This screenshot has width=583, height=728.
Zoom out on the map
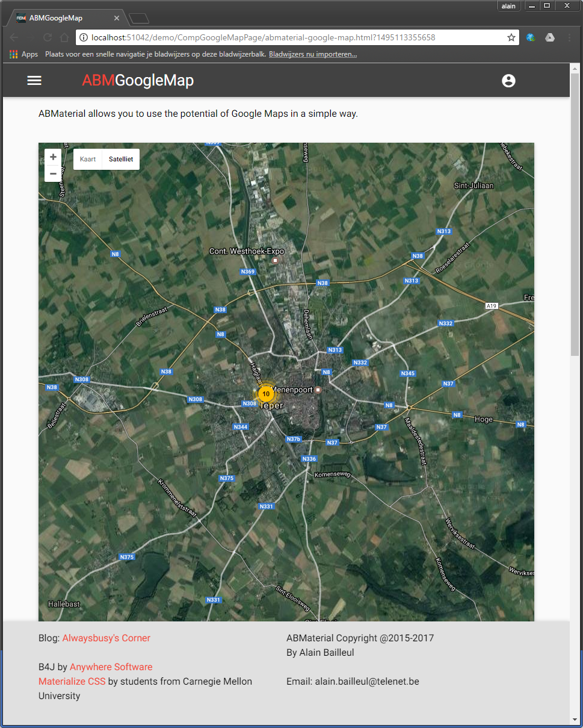point(53,173)
